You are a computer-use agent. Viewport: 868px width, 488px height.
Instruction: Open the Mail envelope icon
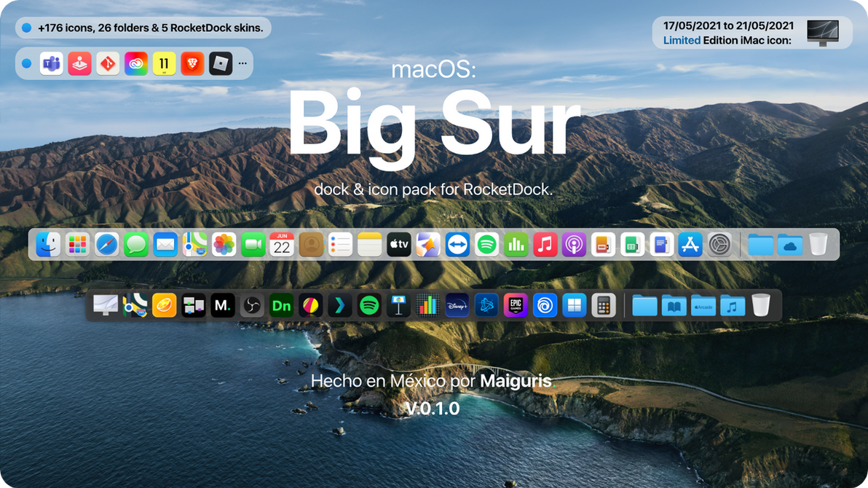(x=165, y=244)
